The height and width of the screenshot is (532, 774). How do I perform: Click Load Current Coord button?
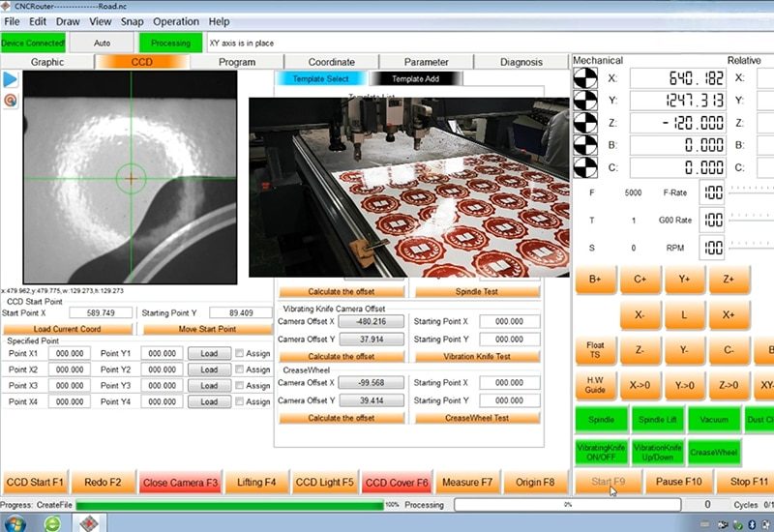pyautogui.click(x=68, y=329)
